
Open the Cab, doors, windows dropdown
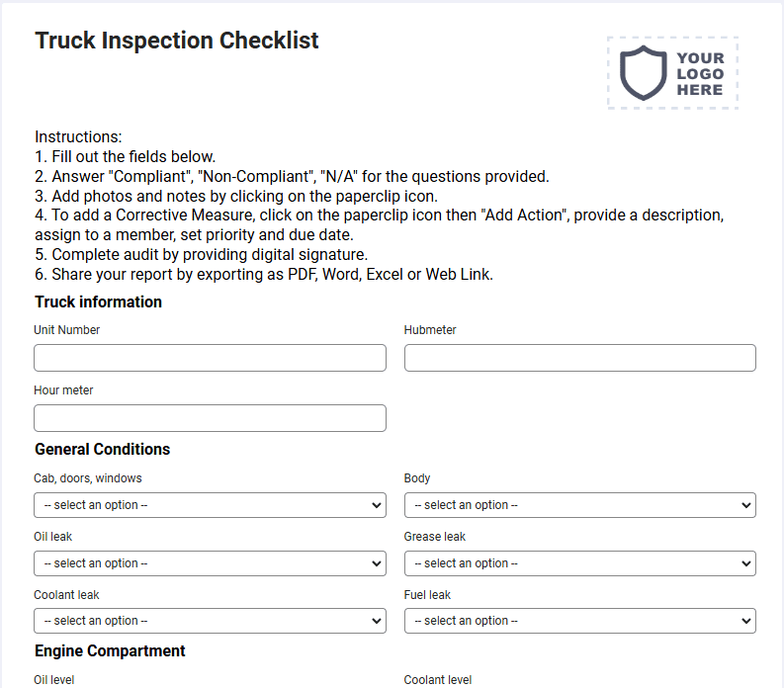[210, 505]
